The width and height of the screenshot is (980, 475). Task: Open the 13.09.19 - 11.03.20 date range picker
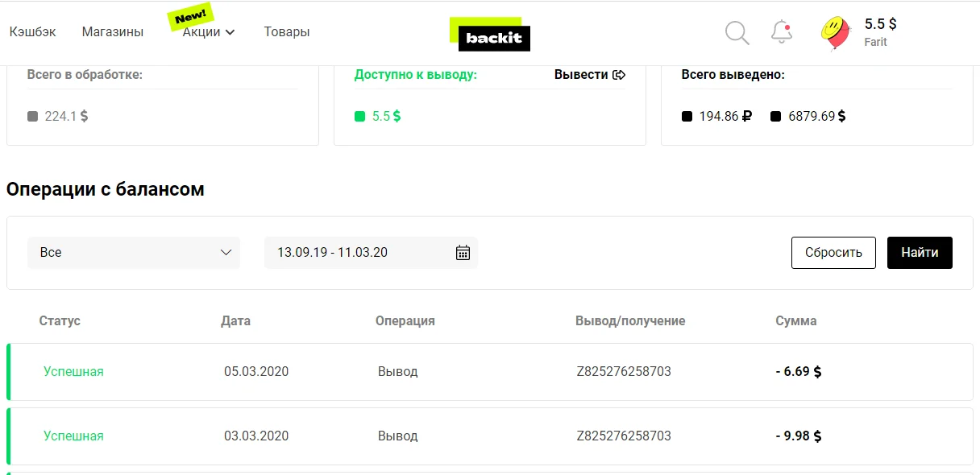pyautogui.click(x=371, y=253)
